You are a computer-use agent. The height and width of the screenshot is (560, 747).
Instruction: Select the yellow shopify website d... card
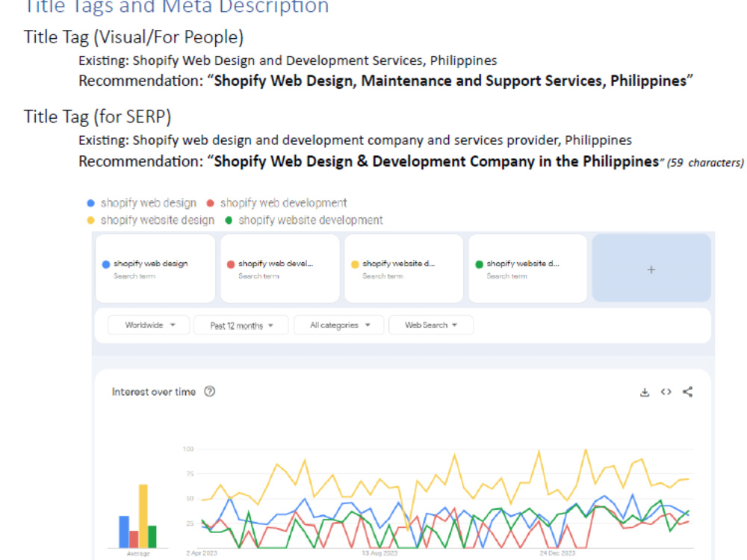(x=403, y=268)
